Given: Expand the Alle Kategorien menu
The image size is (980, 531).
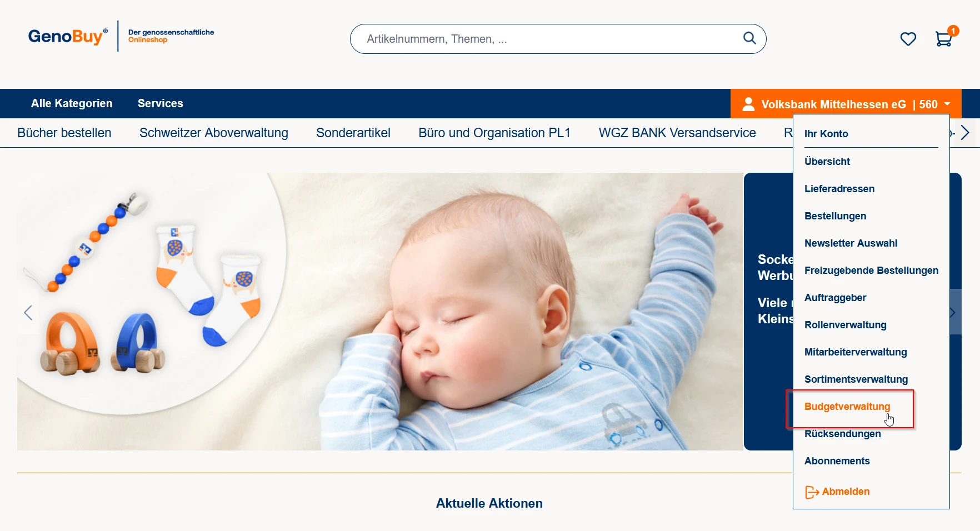Looking at the screenshot, I should click(72, 103).
